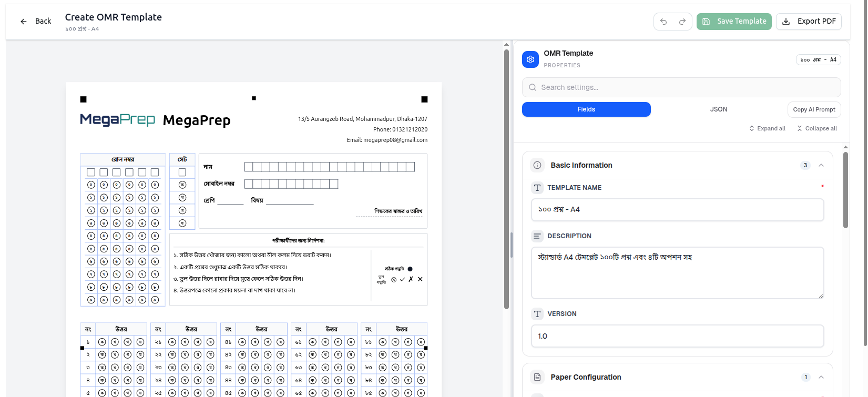Click the set checkbox box under সেট
868x397 pixels.
182,172
